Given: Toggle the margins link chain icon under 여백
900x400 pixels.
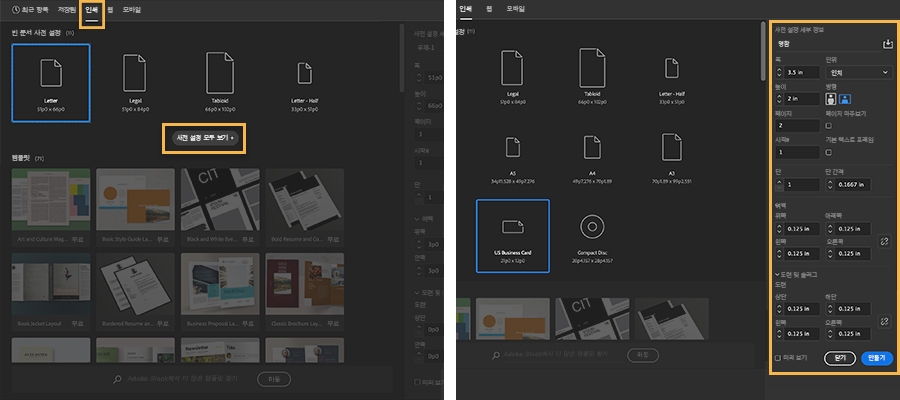Looking at the screenshot, I should [884, 242].
